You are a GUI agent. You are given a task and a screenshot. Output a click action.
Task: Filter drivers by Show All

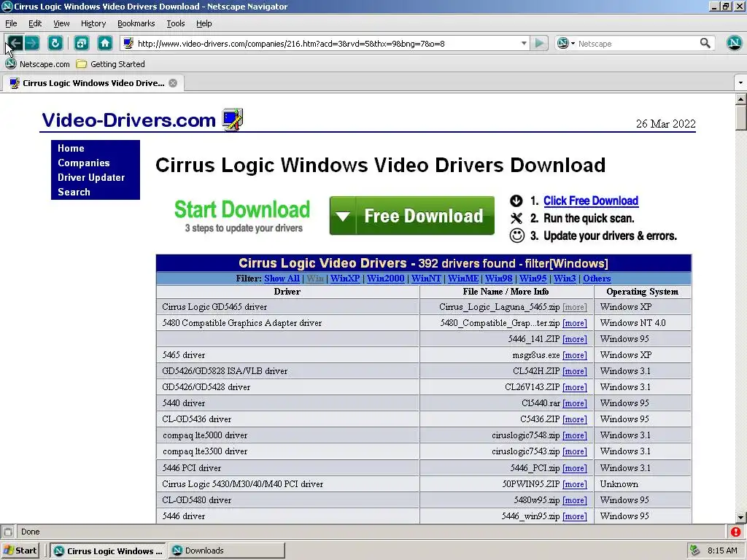point(282,278)
